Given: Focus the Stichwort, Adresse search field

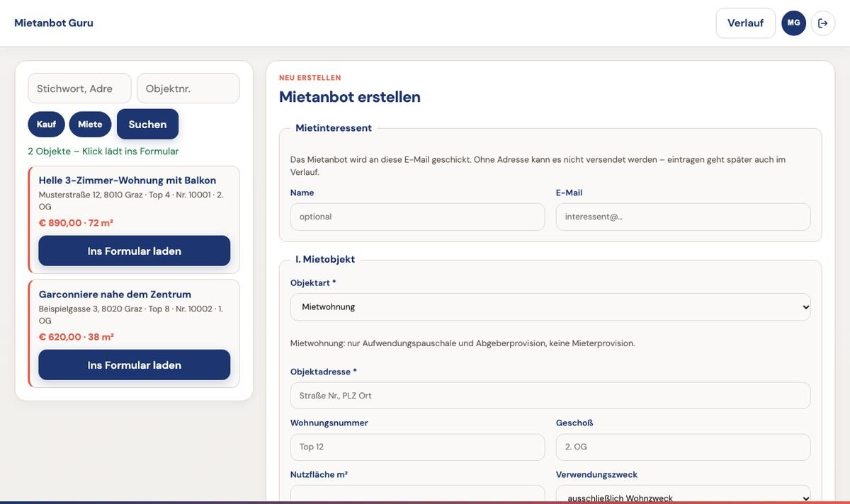Looking at the screenshot, I should [x=79, y=88].
